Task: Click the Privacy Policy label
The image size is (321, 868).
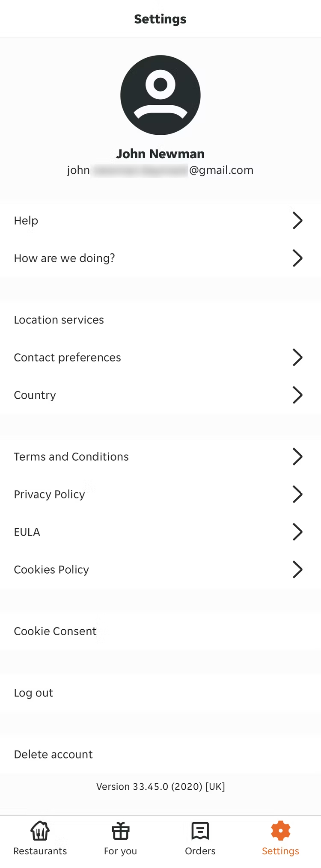Action: [50, 495]
